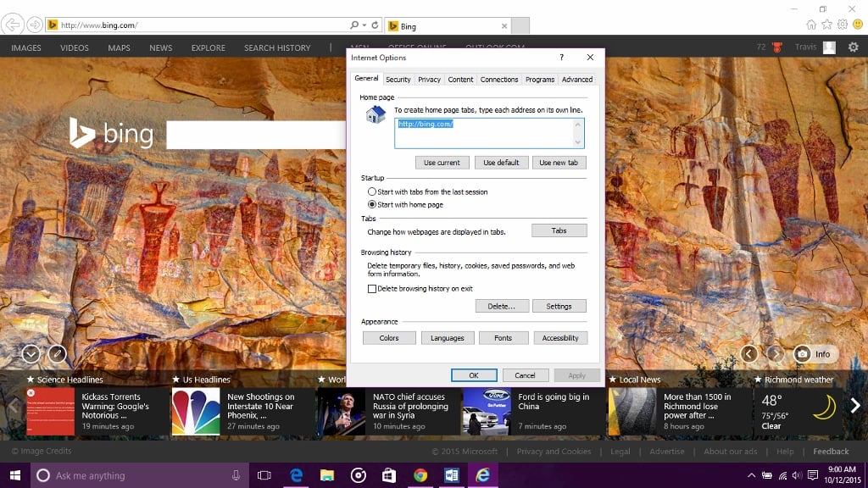Expand the image credits down arrow
The width and height of the screenshot is (868, 488).
(x=31, y=354)
